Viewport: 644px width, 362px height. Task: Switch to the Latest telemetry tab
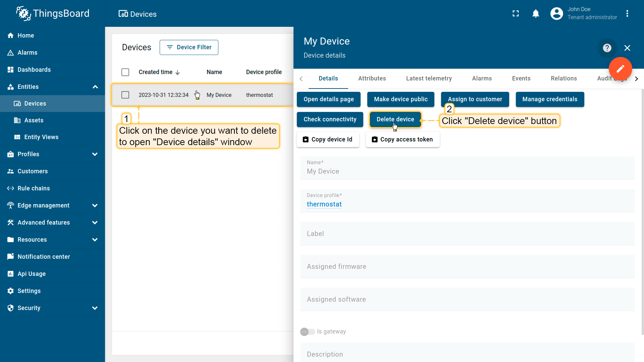click(x=429, y=78)
